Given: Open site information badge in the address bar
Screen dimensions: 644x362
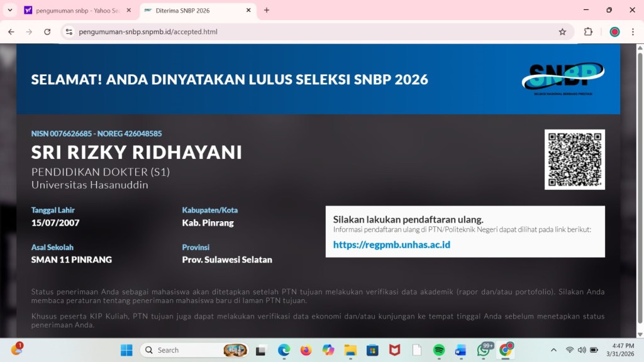Looking at the screenshot, I should pyautogui.click(x=69, y=31).
